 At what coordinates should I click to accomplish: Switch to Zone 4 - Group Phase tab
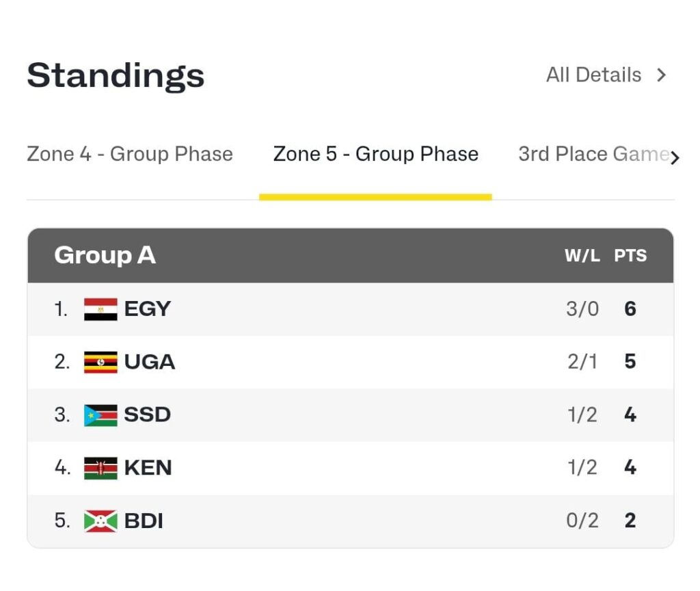pyautogui.click(x=130, y=154)
